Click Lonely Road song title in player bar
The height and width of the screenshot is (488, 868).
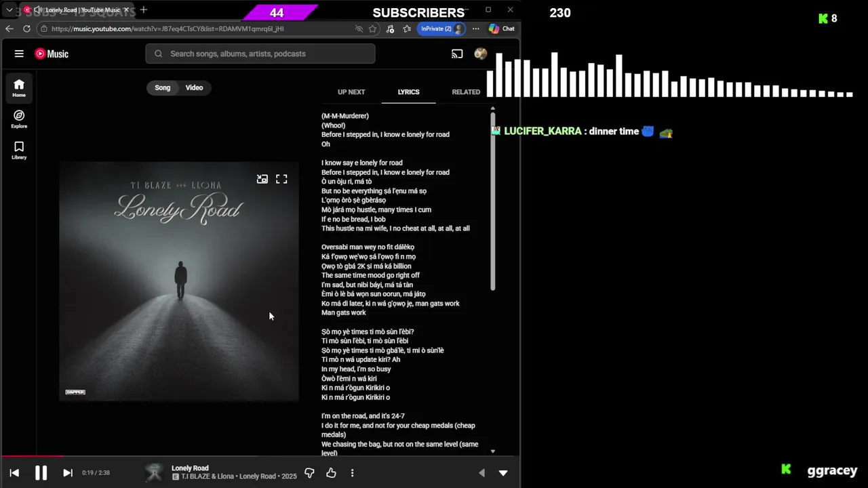[x=190, y=468]
